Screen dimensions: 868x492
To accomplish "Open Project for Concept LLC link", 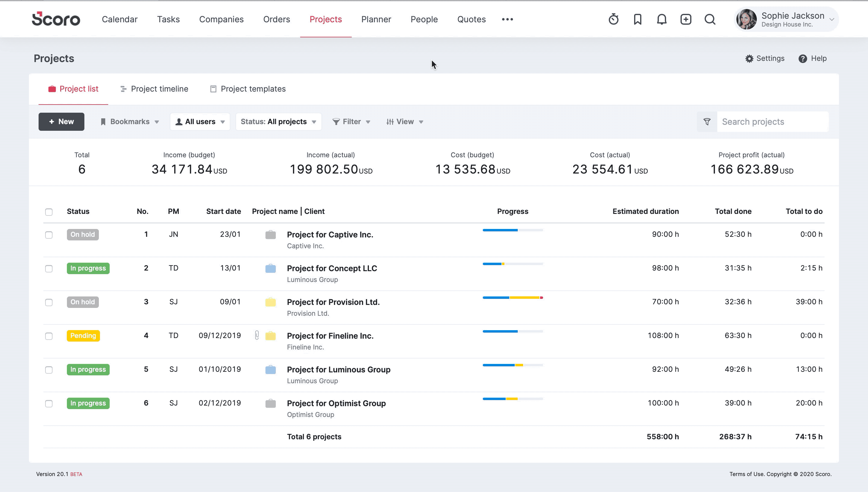I will coord(332,268).
